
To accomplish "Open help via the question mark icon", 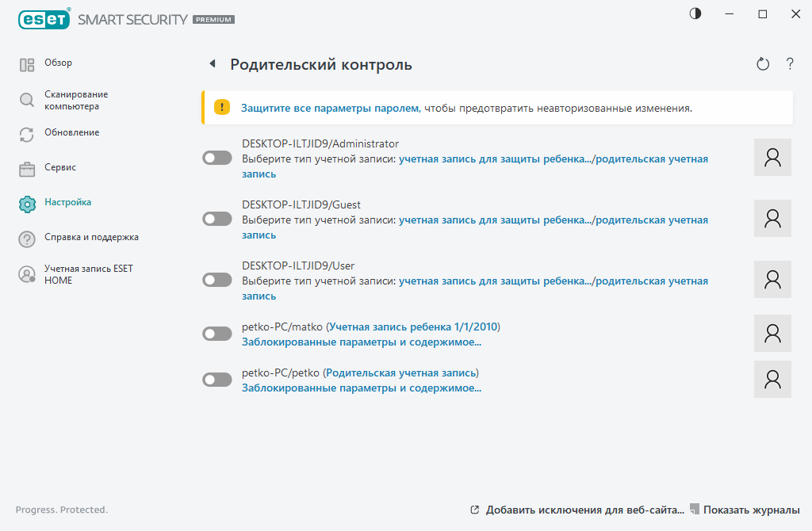I will pyautogui.click(x=790, y=63).
